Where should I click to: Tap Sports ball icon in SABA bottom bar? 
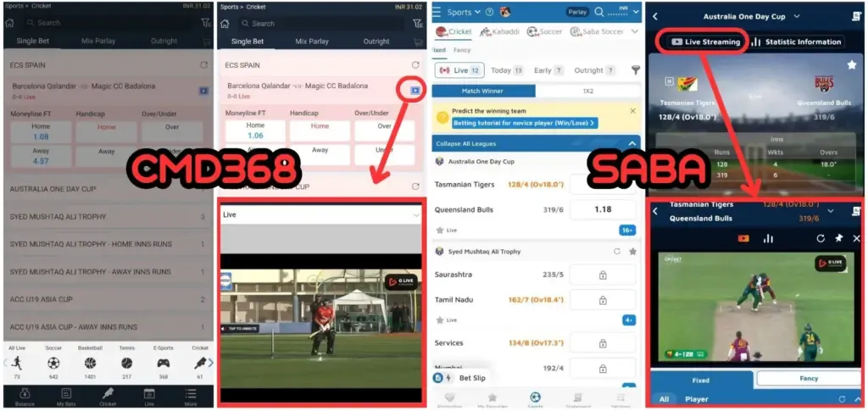(x=536, y=399)
